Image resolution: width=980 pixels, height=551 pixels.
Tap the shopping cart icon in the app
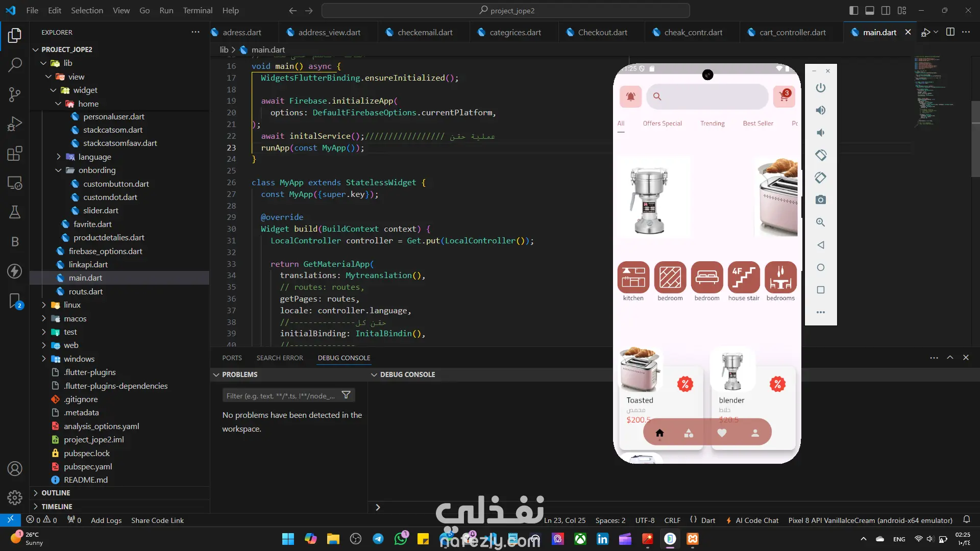point(784,96)
